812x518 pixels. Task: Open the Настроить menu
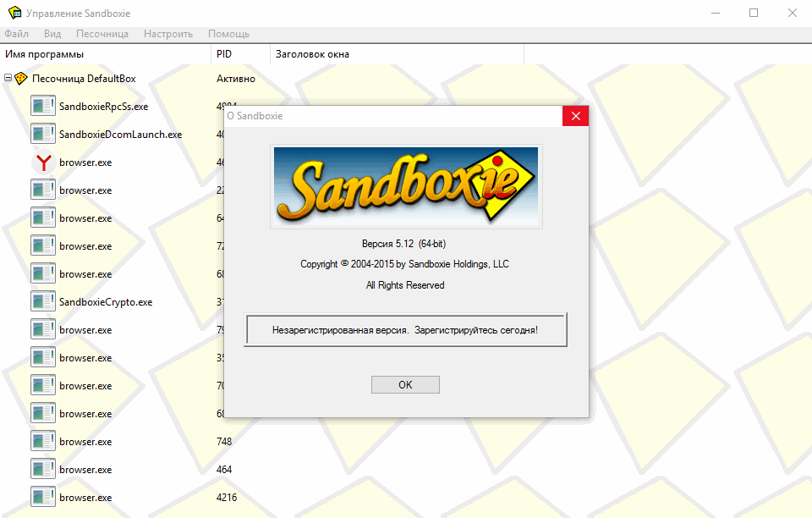coord(168,34)
